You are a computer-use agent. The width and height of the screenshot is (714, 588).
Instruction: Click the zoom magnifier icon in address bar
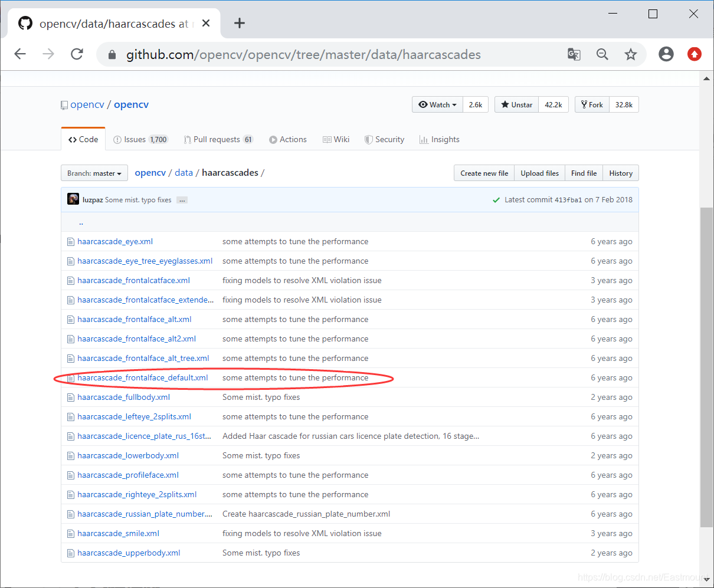pyautogui.click(x=602, y=54)
